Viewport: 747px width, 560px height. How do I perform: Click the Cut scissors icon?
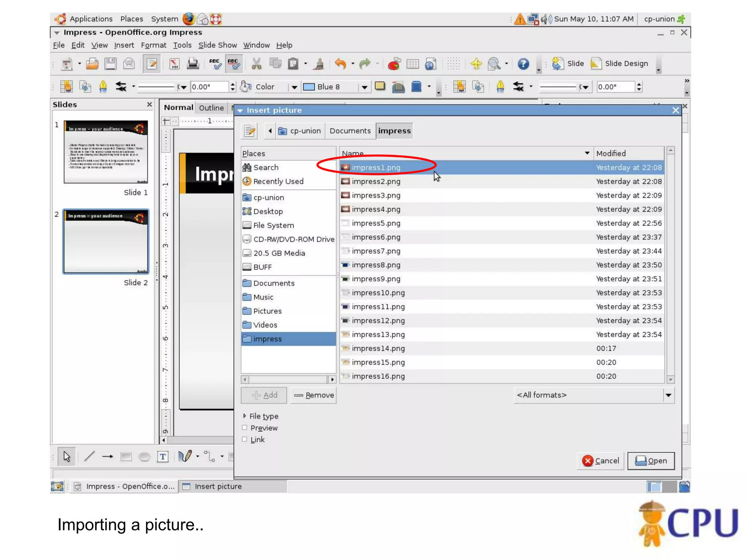257,64
